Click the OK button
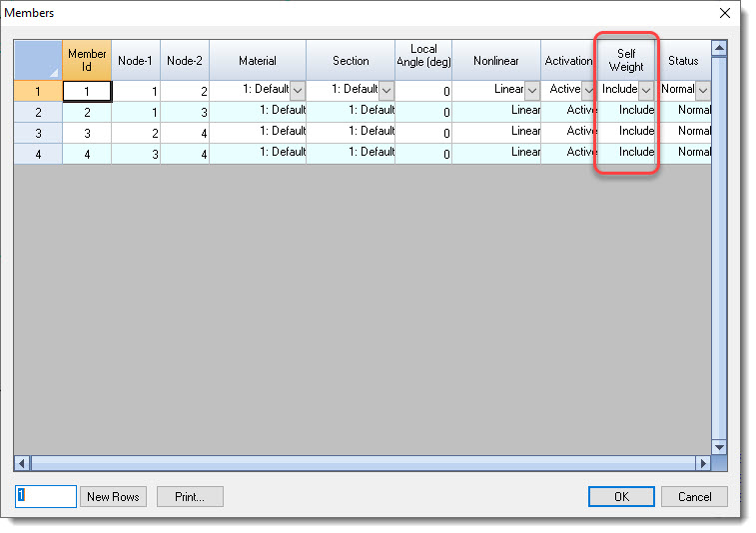The width and height of the screenshot is (756, 533). pos(621,496)
